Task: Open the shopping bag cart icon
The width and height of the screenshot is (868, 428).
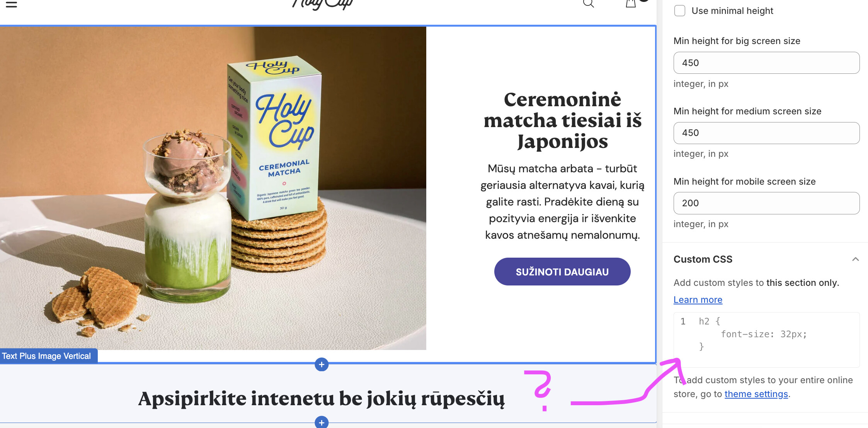Action: tap(631, 3)
